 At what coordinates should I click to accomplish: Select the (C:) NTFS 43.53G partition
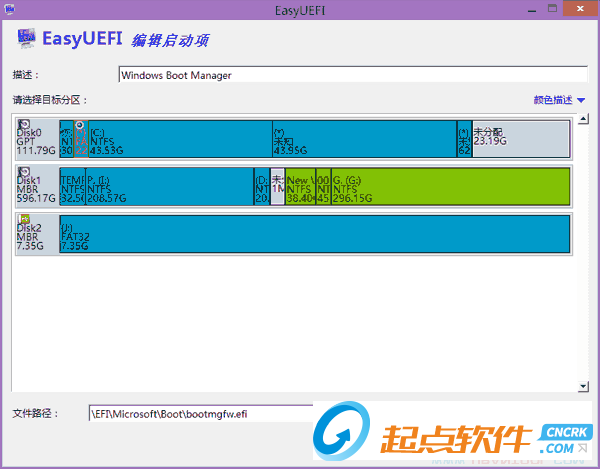[180, 139]
